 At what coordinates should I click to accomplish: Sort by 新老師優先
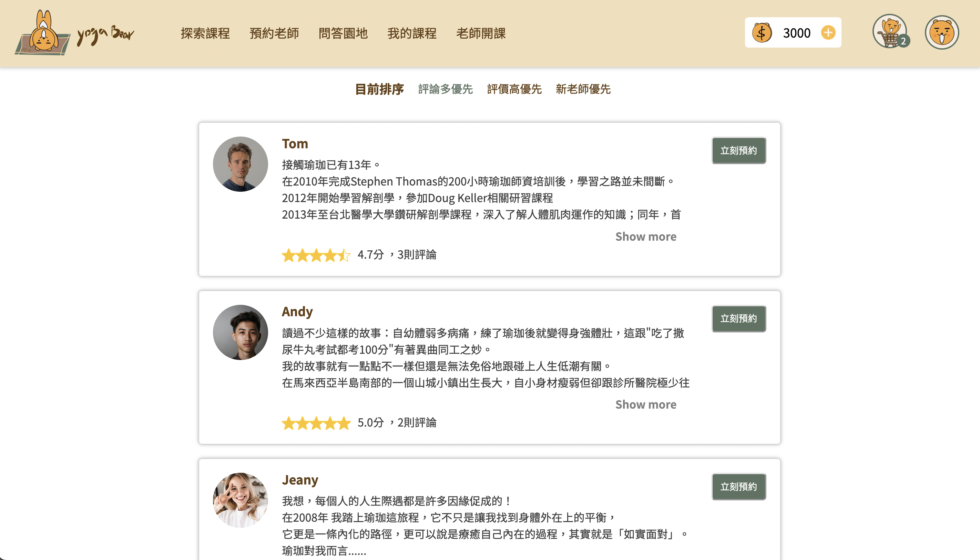pyautogui.click(x=583, y=89)
